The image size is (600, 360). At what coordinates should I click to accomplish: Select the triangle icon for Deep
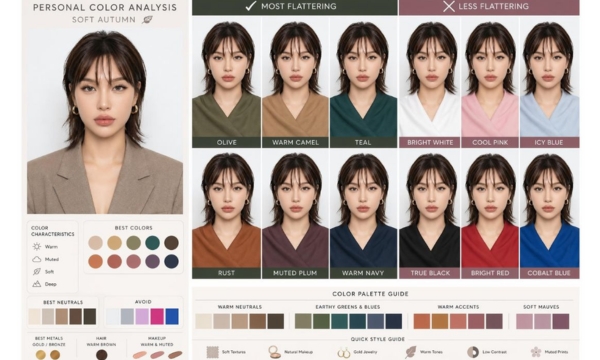(37, 284)
